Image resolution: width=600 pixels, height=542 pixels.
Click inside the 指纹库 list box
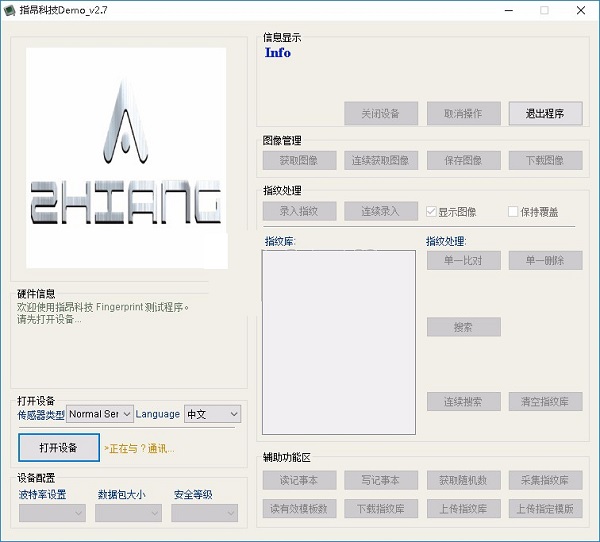click(x=339, y=343)
